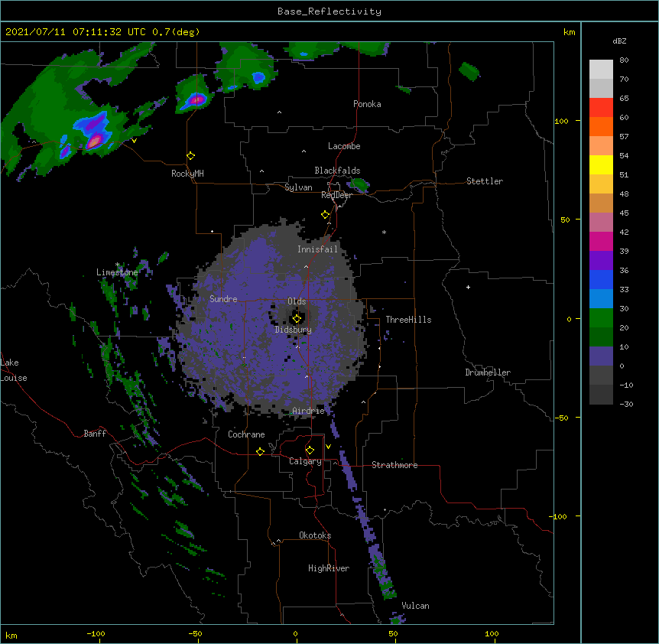The image size is (659, 644).
Task: Click the yellow v marker beside northwest storm
Action: pos(134,141)
